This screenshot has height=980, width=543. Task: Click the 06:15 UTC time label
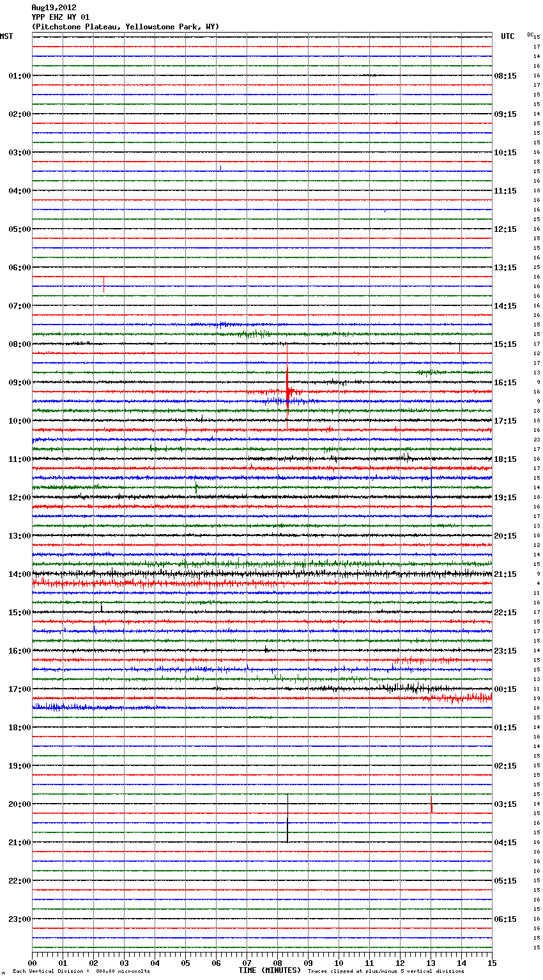click(x=505, y=919)
